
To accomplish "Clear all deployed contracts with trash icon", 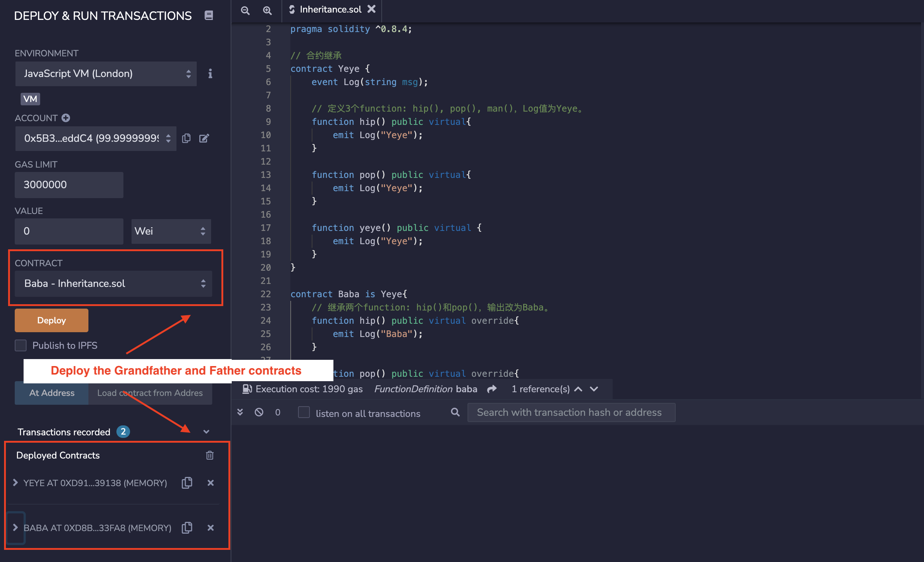I will [210, 455].
